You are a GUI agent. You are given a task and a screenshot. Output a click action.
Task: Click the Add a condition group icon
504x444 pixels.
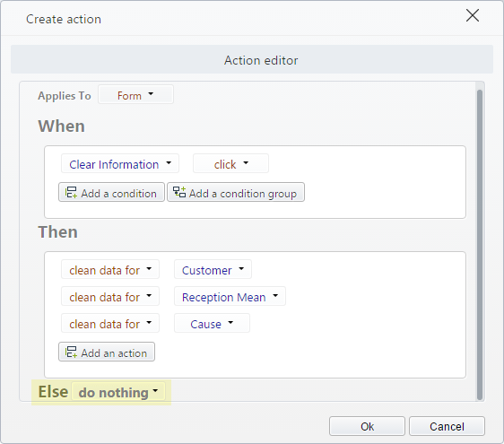pyautogui.click(x=179, y=192)
